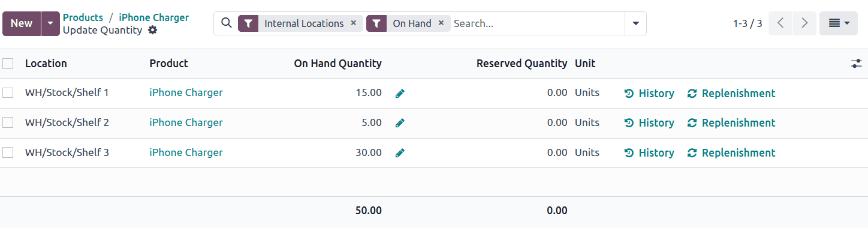Go to the previous page arrow
The width and height of the screenshot is (868, 228).
tap(780, 23)
